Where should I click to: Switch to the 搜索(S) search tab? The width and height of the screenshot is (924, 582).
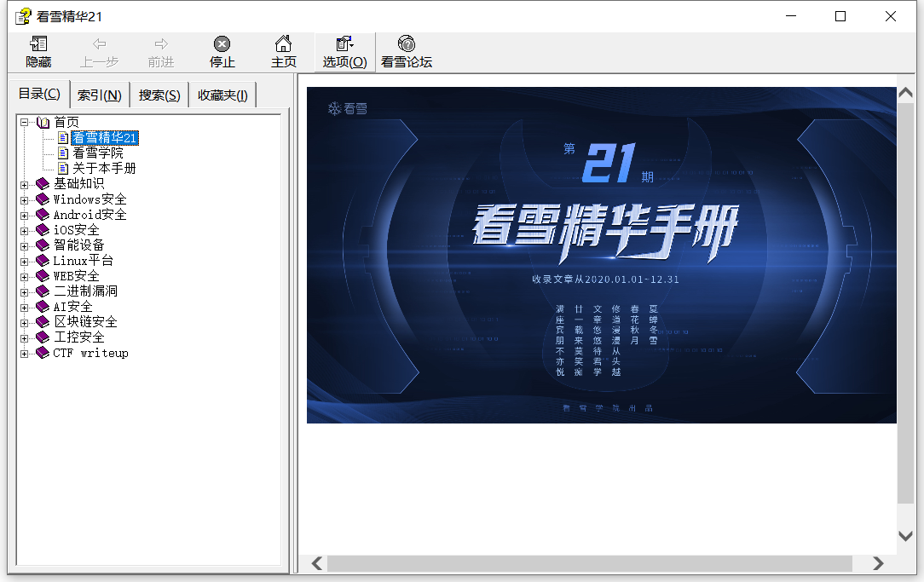(159, 95)
